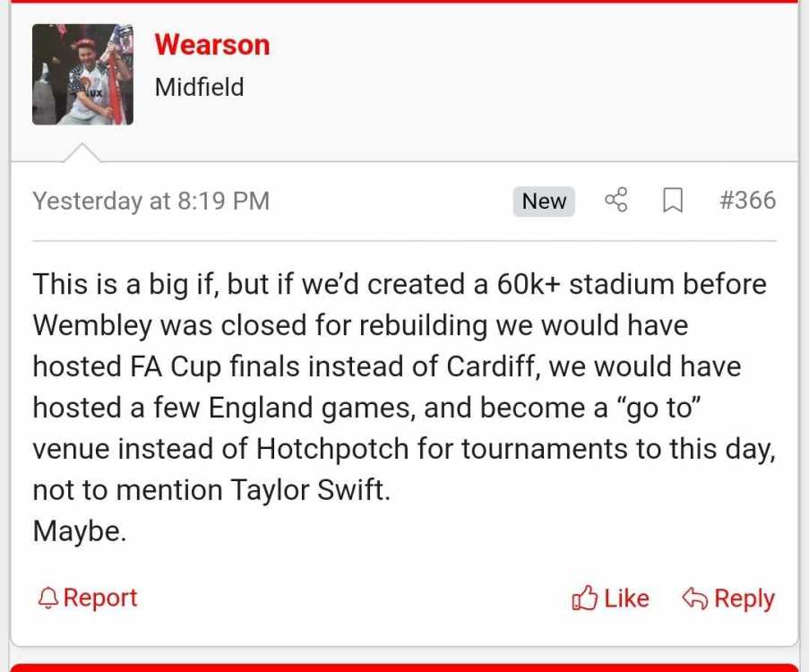Click the final 'Maybe.' line of the post
Viewport: 809px width, 672px height.
tap(80, 531)
